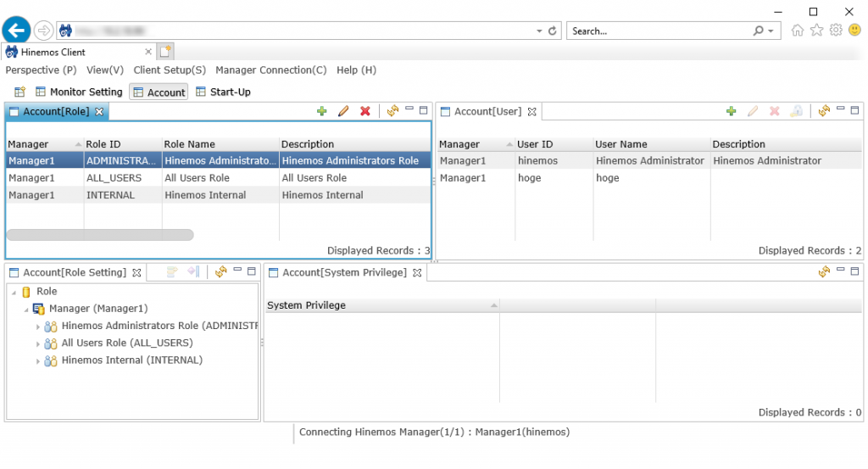Click the role setting list icon in Account[Role Setting]
The width and height of the screenshot is (868, 469).
coord(171,272)
